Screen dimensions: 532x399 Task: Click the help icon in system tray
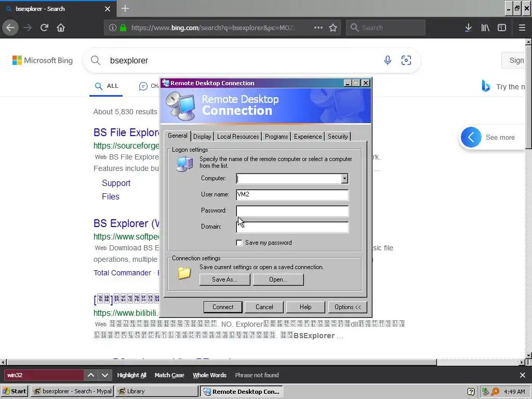471,392
